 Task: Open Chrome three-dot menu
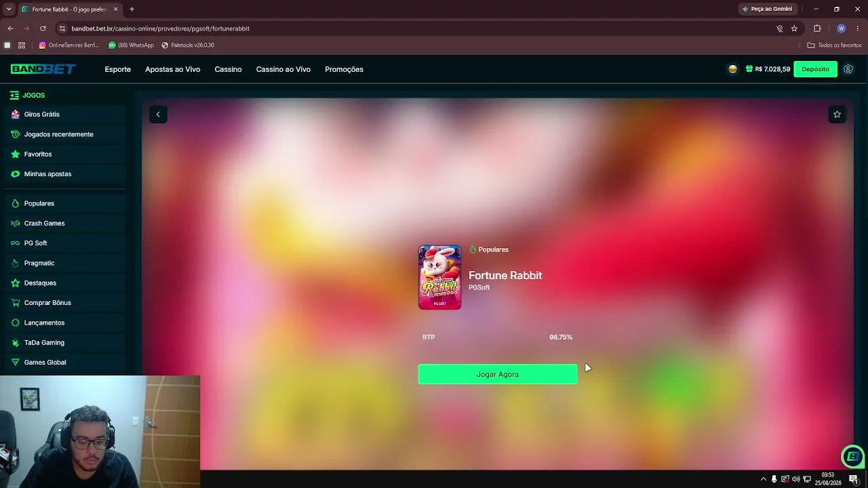(x=858, y=28)
